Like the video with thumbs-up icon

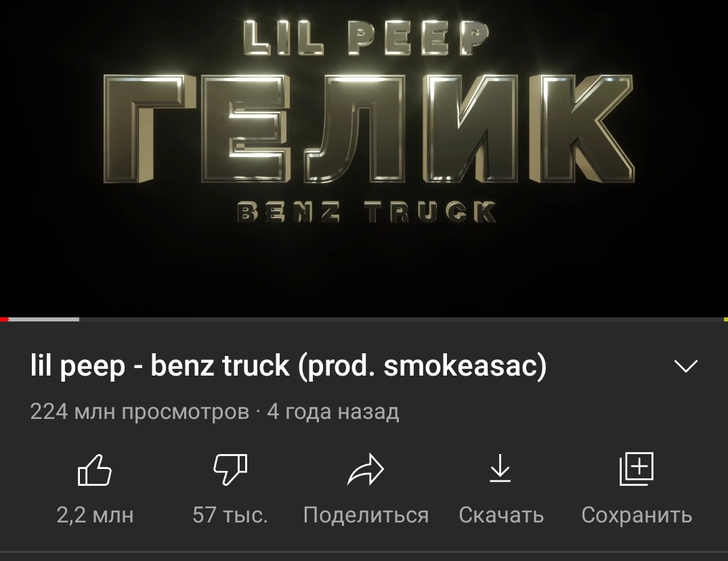click(95, 470)
